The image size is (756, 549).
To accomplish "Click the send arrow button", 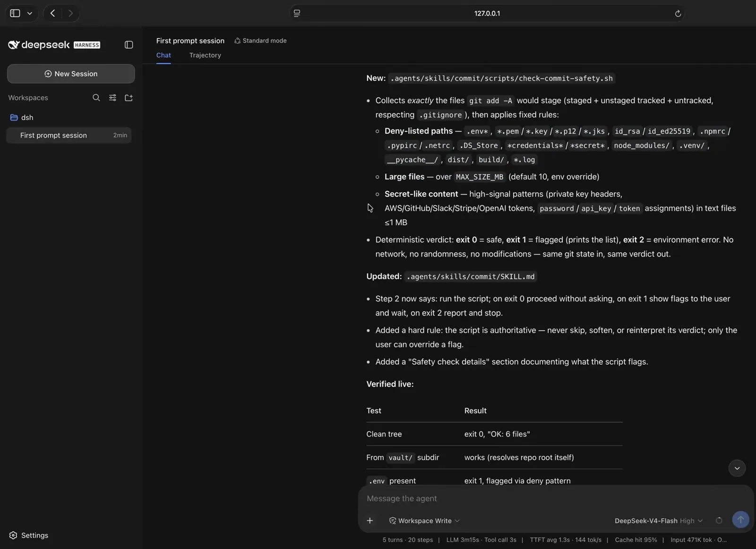I will pyautogui.click(x=740, y=520).
